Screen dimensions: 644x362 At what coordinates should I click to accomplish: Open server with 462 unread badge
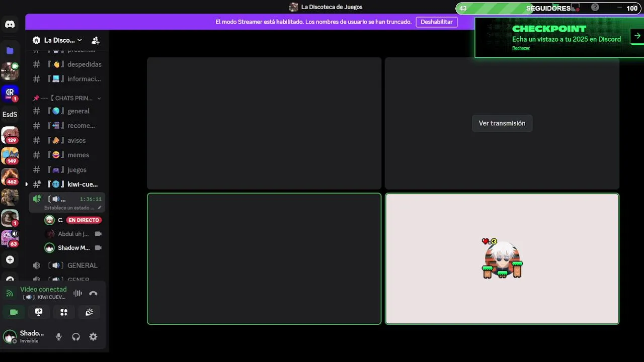pyautogui.click(x=10, y=176)
